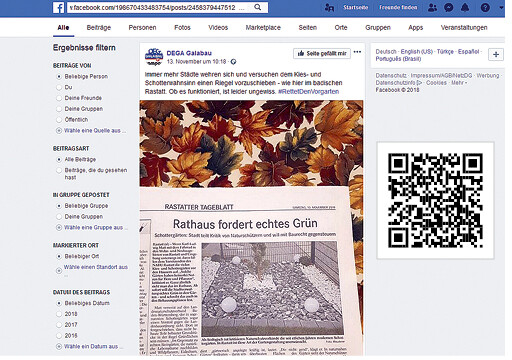The image size is (512, 360).
Task: Select Deine Gruppen under Beiträge von
Action: (59, 109)
